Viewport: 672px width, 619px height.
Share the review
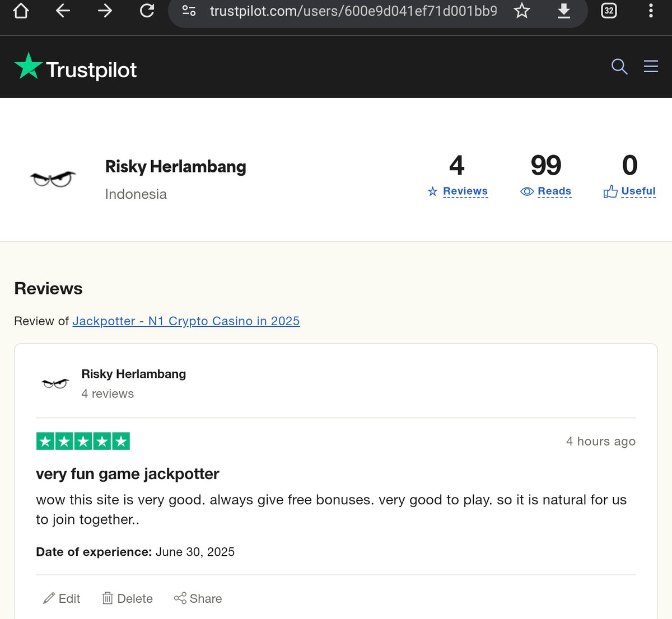click(198, 599)
